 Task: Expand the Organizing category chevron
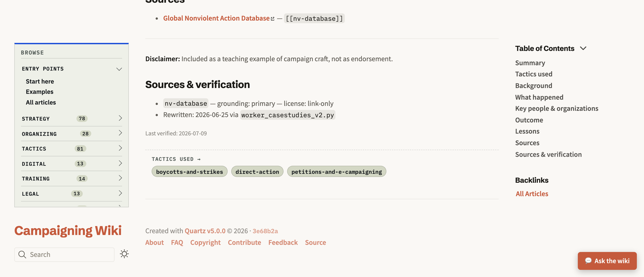pyautogui.click(x=120, y=133)
